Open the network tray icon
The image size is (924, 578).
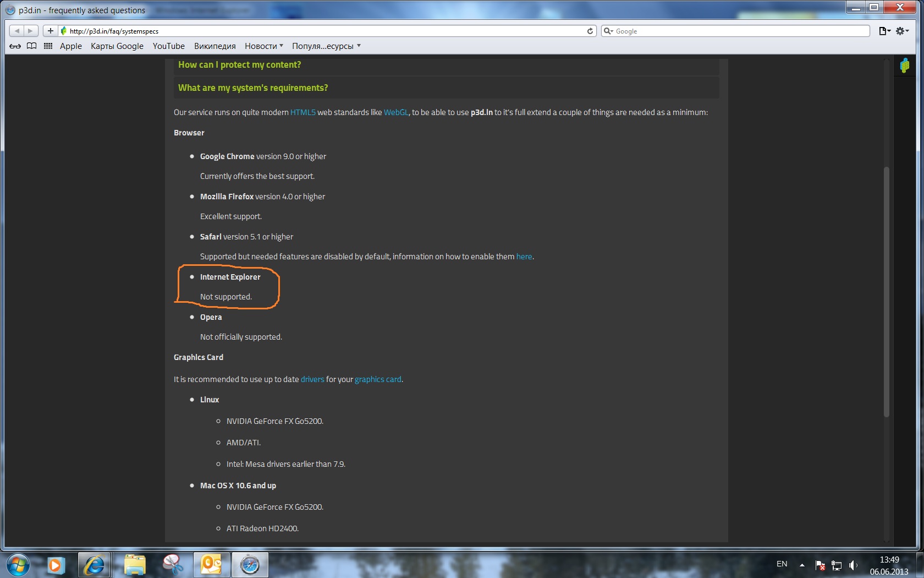(x=837, y=565)
